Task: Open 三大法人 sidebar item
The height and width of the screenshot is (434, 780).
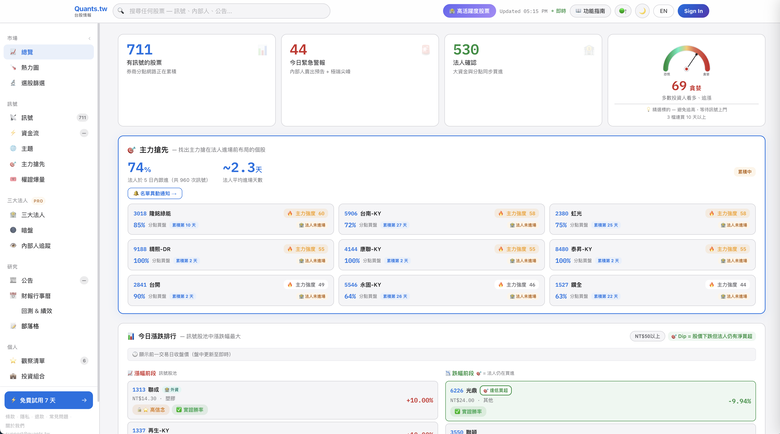Action: pos(48,215)
